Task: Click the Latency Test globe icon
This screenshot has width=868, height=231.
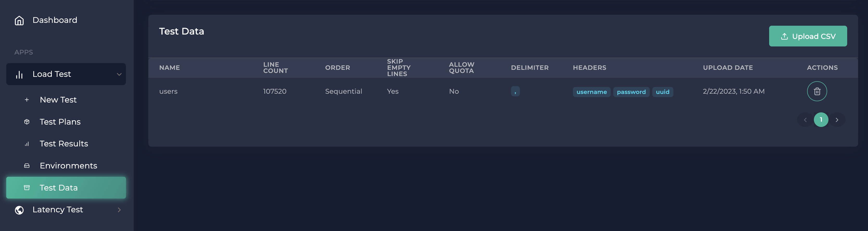Action: (x=19, y=210)
